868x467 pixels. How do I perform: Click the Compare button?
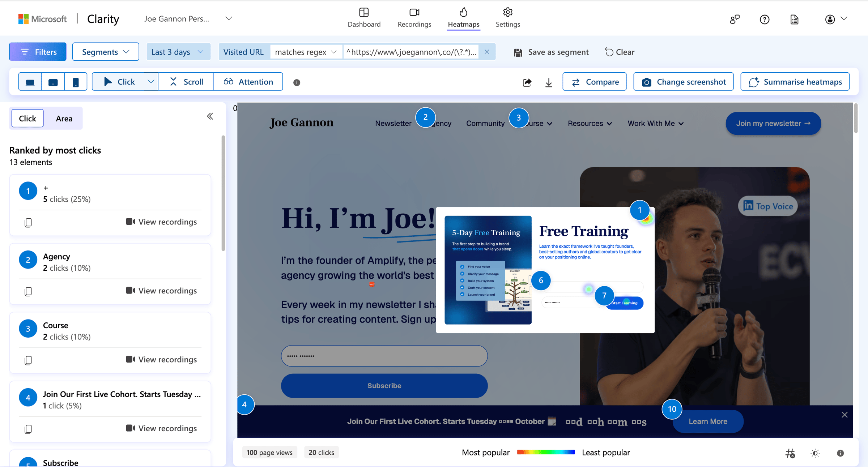(594, 82)
